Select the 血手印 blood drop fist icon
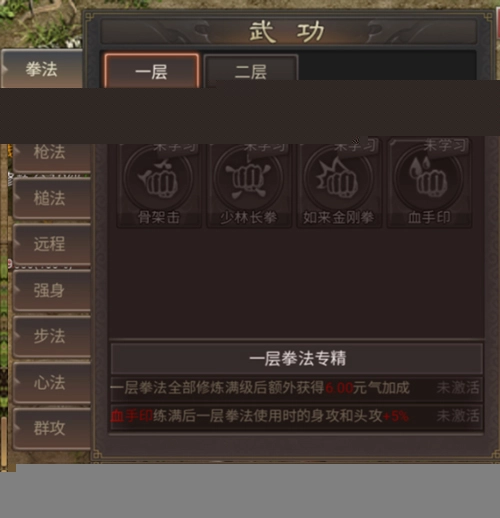Viewport: 500px width, 518px height. point(429,177)
